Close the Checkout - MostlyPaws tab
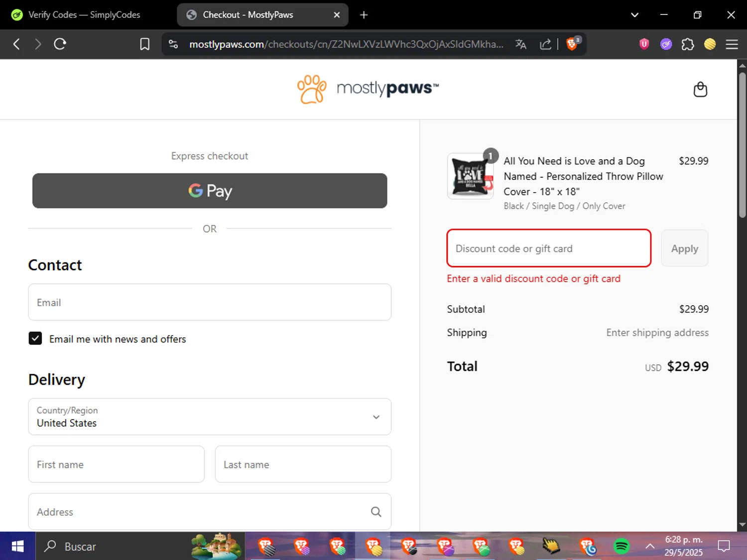747x560 pixels. coord(337,15)
